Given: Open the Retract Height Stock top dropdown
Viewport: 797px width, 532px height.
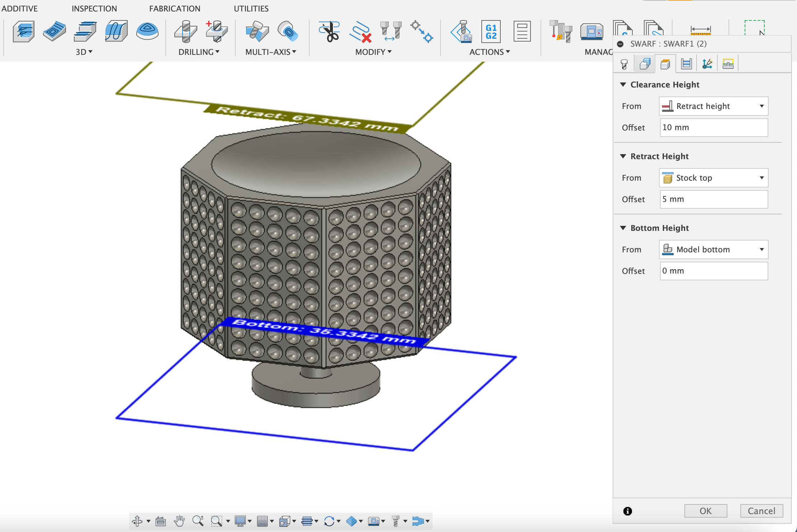Looking at the screenshot, I should pyautogui.click(x=713, y=178).
